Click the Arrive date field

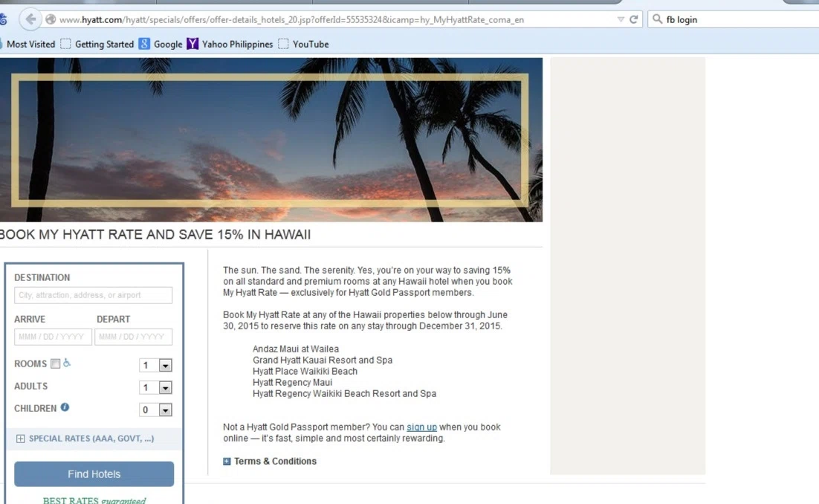pos(53,337)
